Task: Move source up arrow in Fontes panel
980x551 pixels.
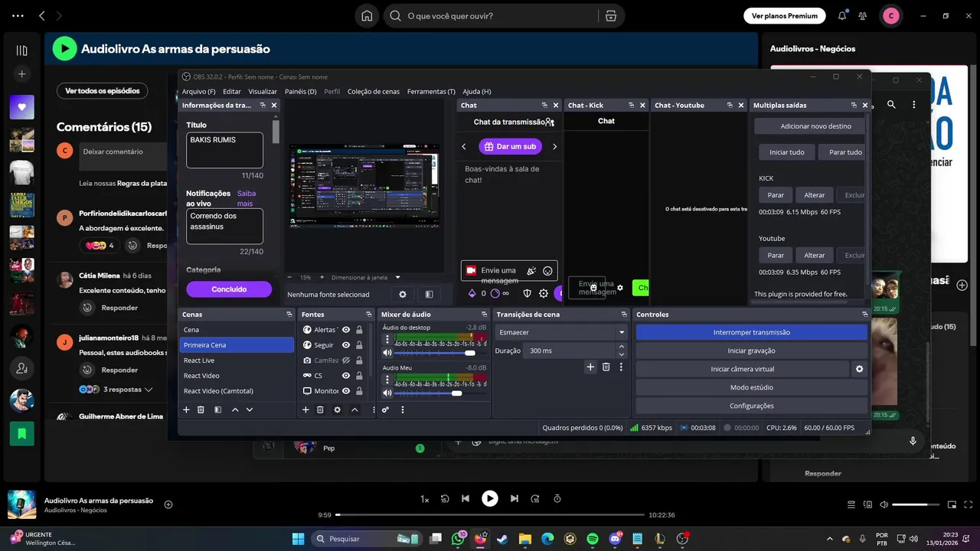Action: 354,410
